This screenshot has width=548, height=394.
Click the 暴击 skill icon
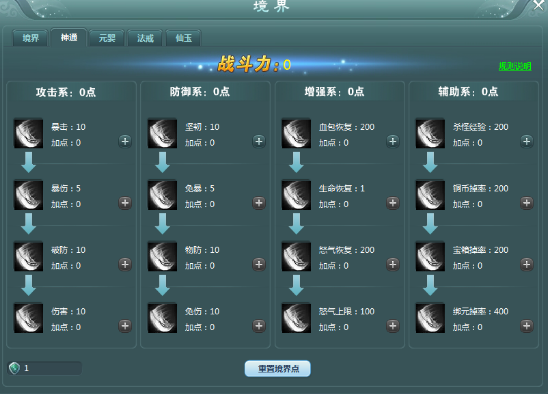(28, 134)
